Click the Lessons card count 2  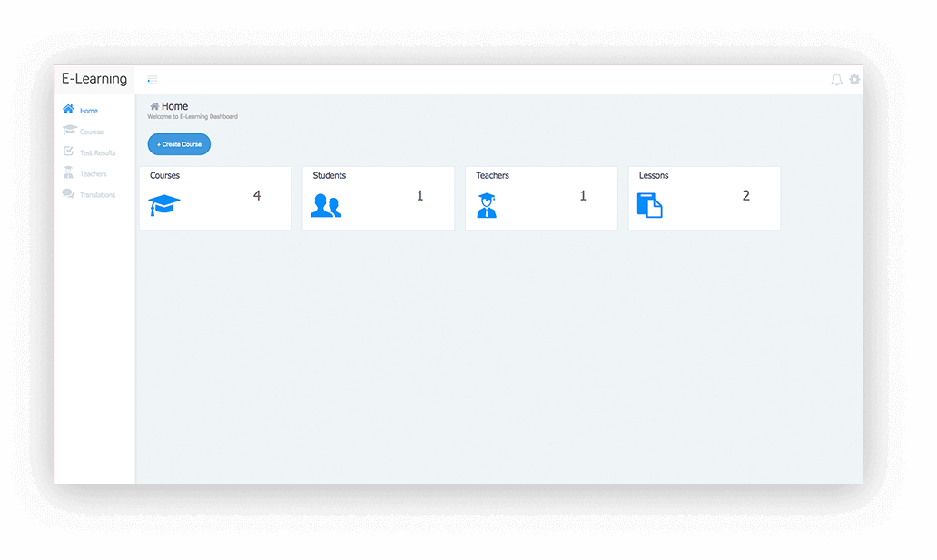745,195
